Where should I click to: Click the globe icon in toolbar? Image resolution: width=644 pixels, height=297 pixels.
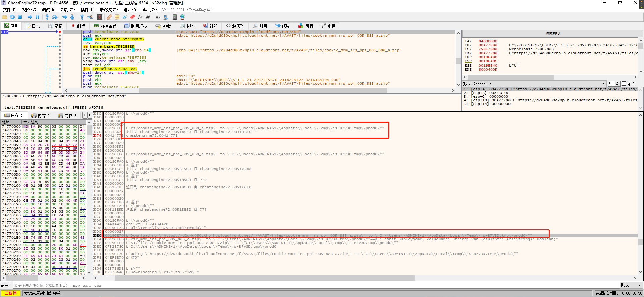pyautogui.click(x=182, y=17)
